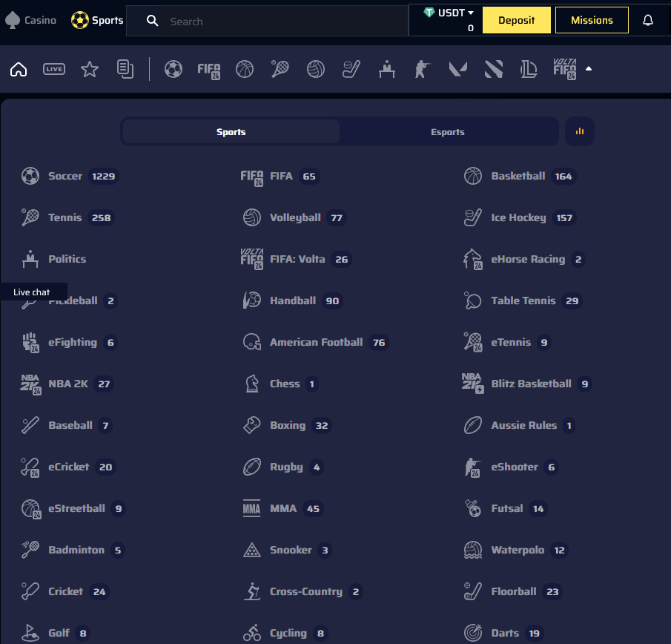Open American Football category
The image size is (671, 644).
(316, 342)
